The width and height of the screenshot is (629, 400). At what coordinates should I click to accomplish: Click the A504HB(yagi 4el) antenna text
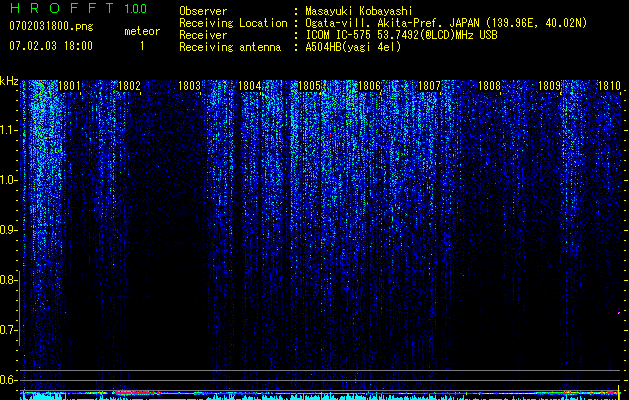coord(353,47)
